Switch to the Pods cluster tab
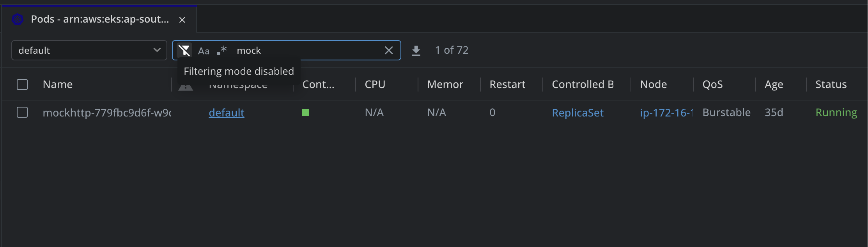Viewport: 868px width, 247px height. click(x=100, y=19)
